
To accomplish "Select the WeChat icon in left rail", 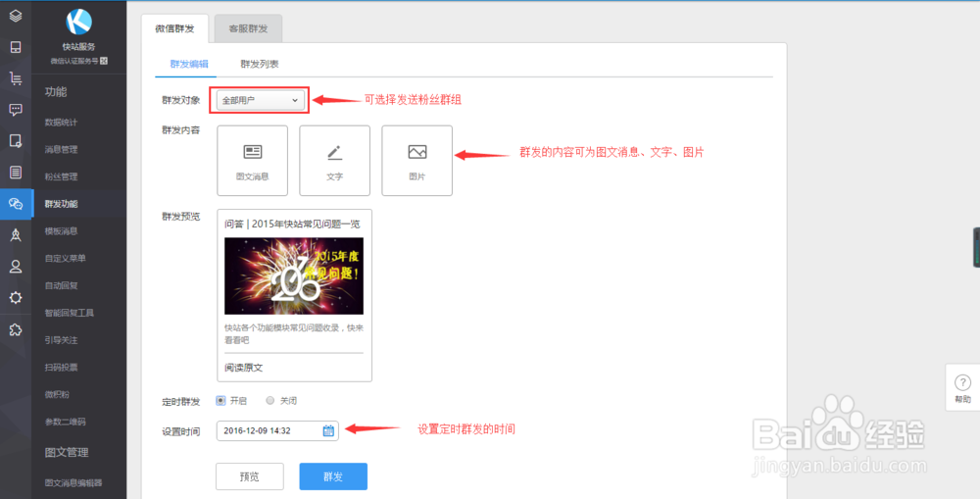I will coord(16,204).
